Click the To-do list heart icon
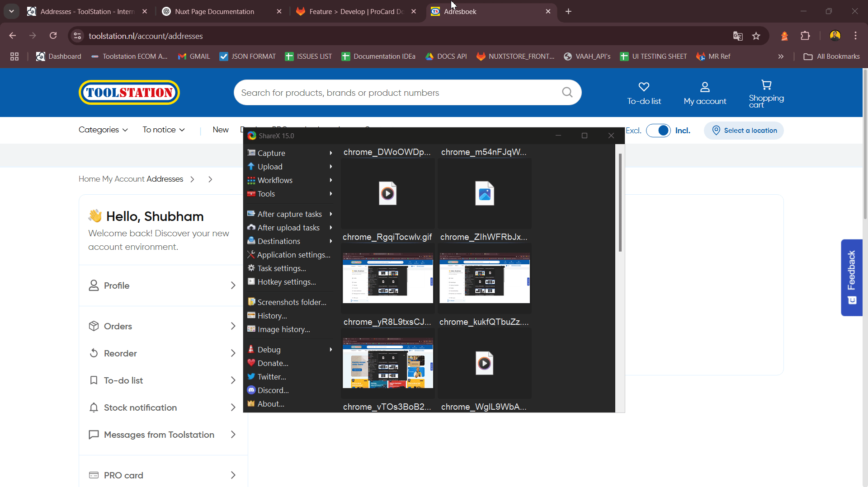This screenshot has width=868, height=487. point(644,87)
